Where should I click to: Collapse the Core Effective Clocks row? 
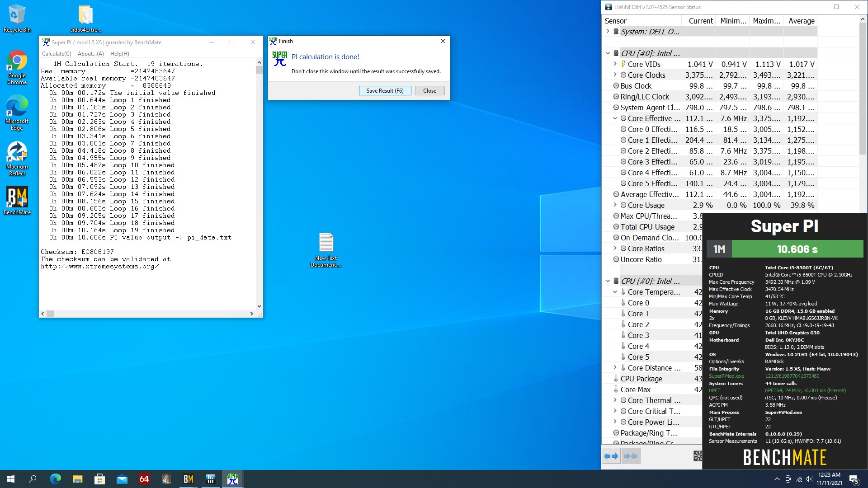click(615, 118)
